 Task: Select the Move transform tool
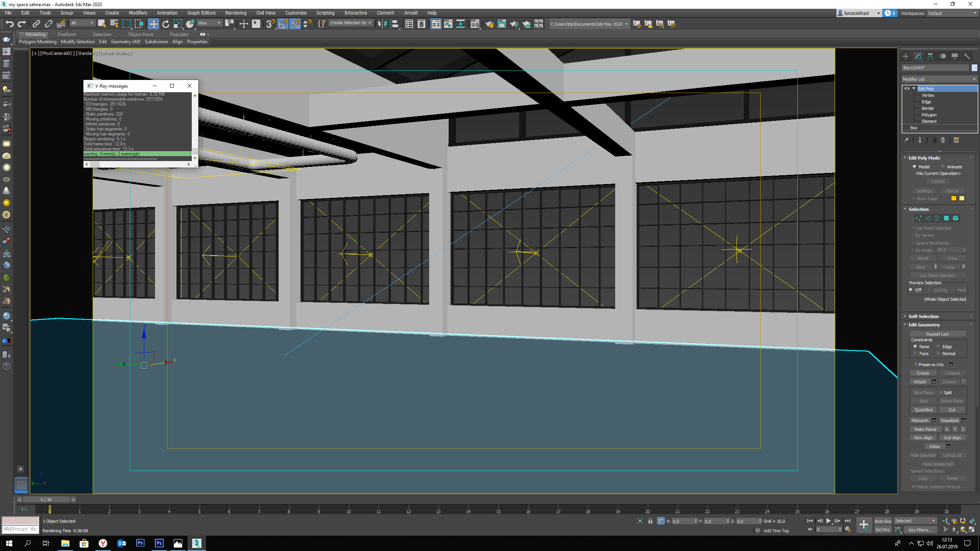(153, 24)
